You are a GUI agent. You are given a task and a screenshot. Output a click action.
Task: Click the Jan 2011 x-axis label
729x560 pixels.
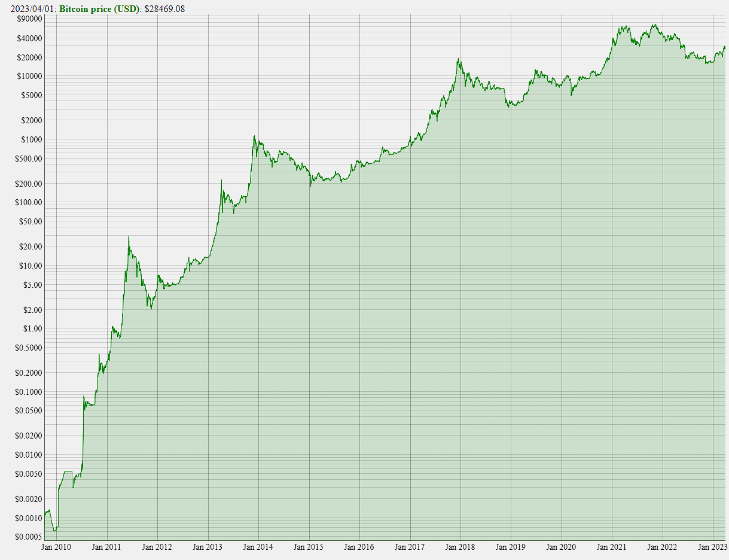(x=106, y=547)
